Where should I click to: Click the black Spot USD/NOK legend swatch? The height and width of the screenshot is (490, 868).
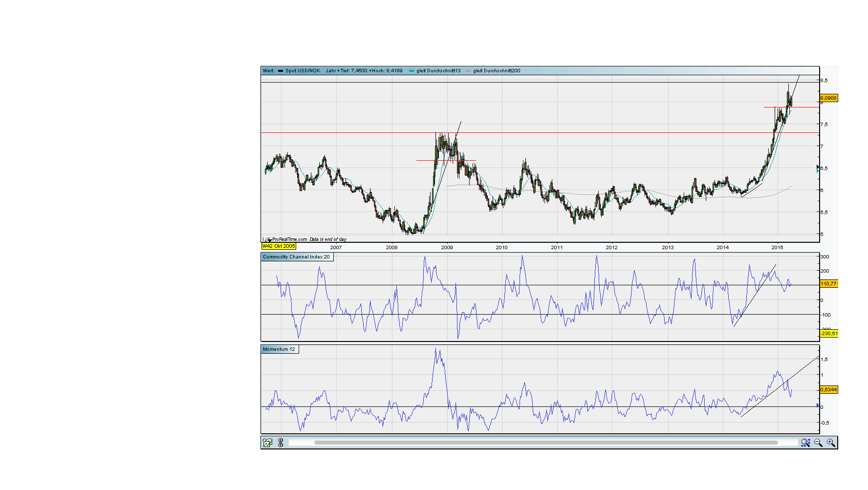point(281,71)
